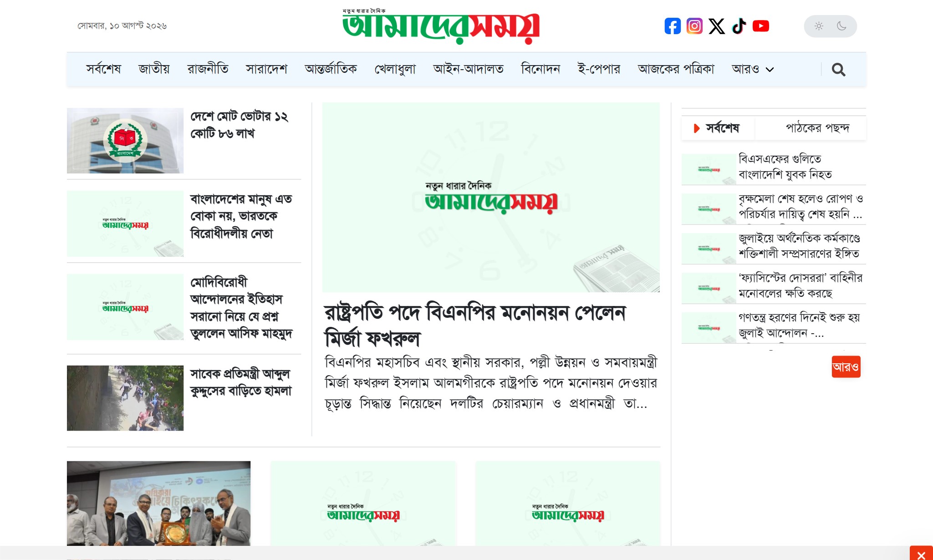The image size is (933, 560).
Task: Click thumbnail beside গণতন্ত্র হরণের দিনেই story
Action: (x=709, y=327)
